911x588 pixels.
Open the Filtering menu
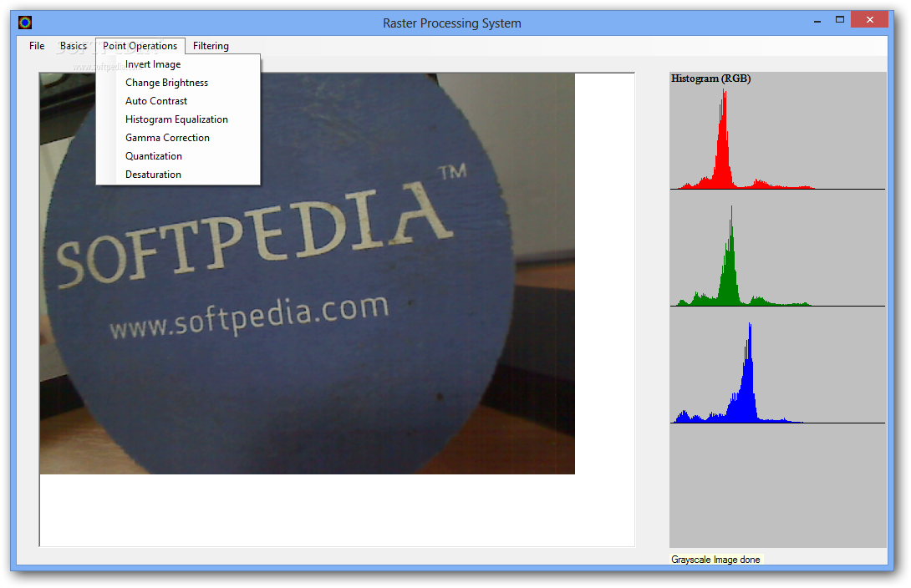pyautogui.click(x=211, y=46)
